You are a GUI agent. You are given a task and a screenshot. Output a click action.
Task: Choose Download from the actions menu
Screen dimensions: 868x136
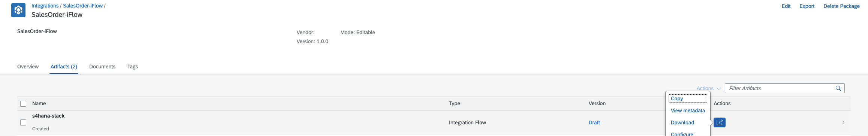682,122
